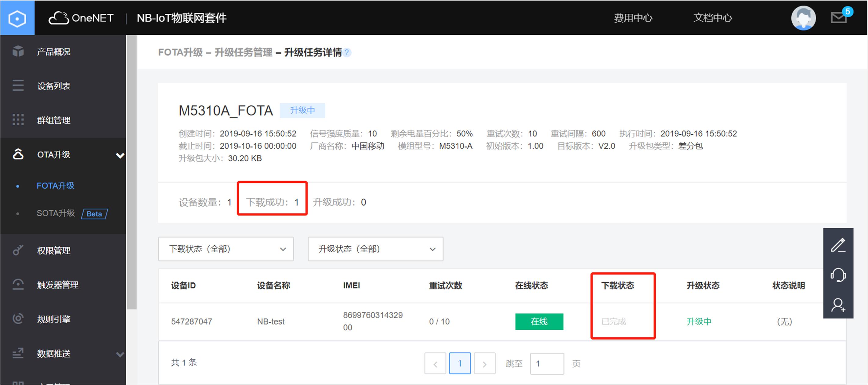Image resolution: width=868 pixels, height=385 pixels.
Task: Click the 设备数量: 1 counter
Action: [x=205, y=202]
